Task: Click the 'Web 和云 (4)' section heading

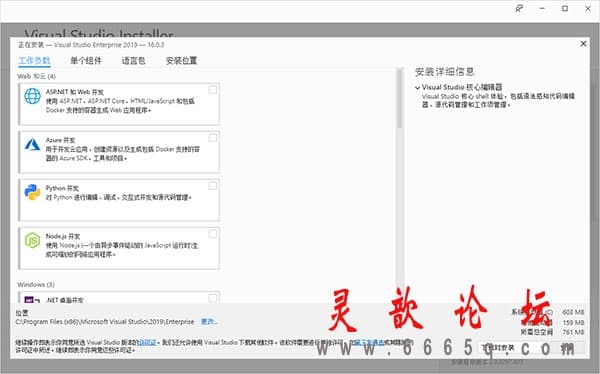Action: click(x=36, y=76)
